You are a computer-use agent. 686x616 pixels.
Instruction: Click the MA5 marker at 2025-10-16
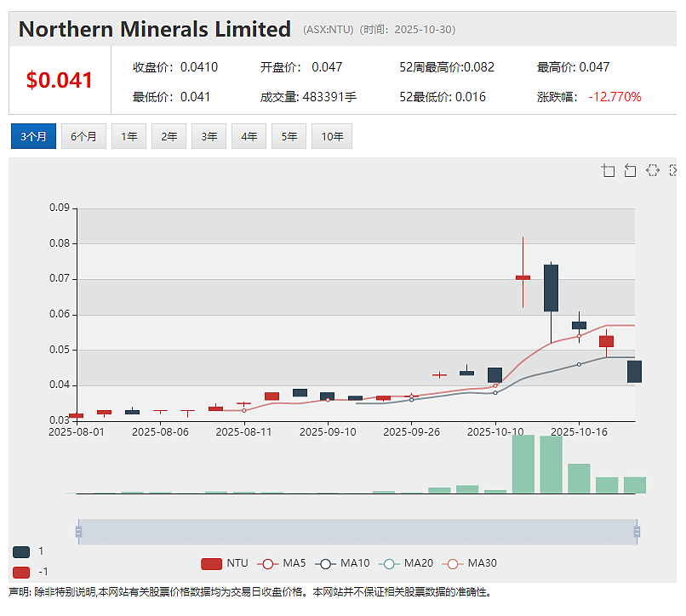coord(579,336)
